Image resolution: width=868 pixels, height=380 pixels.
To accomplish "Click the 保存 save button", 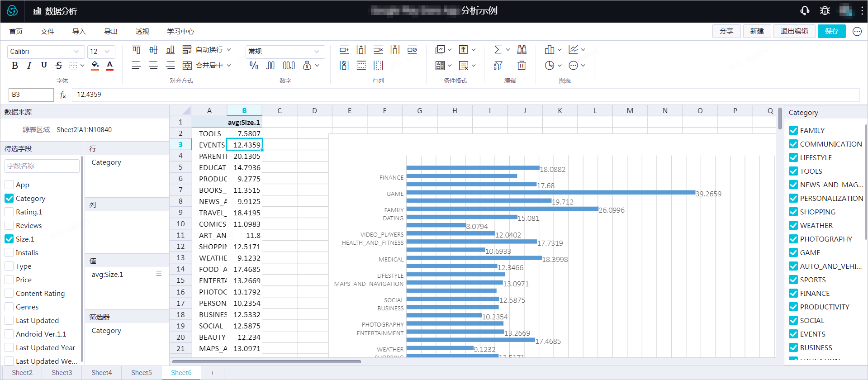I will click(x=831, y=31).
